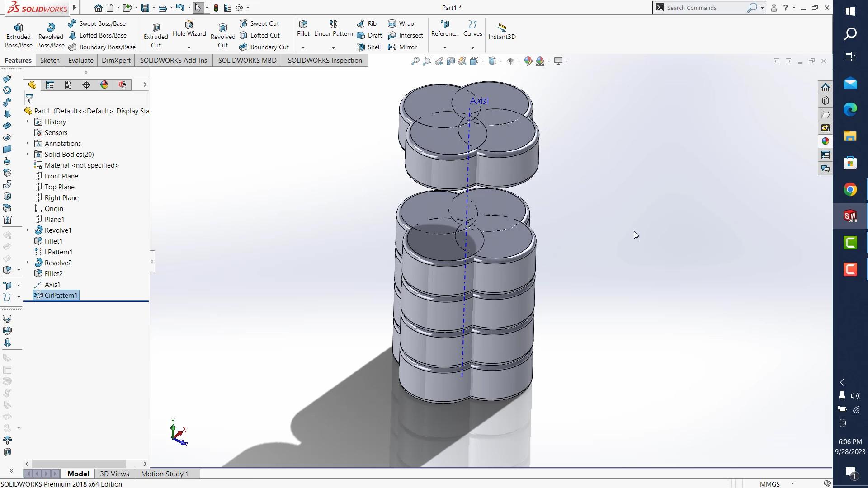Click Zoom to Fit icon
This screenshot has width=868, height=488.
click(415, 61)
